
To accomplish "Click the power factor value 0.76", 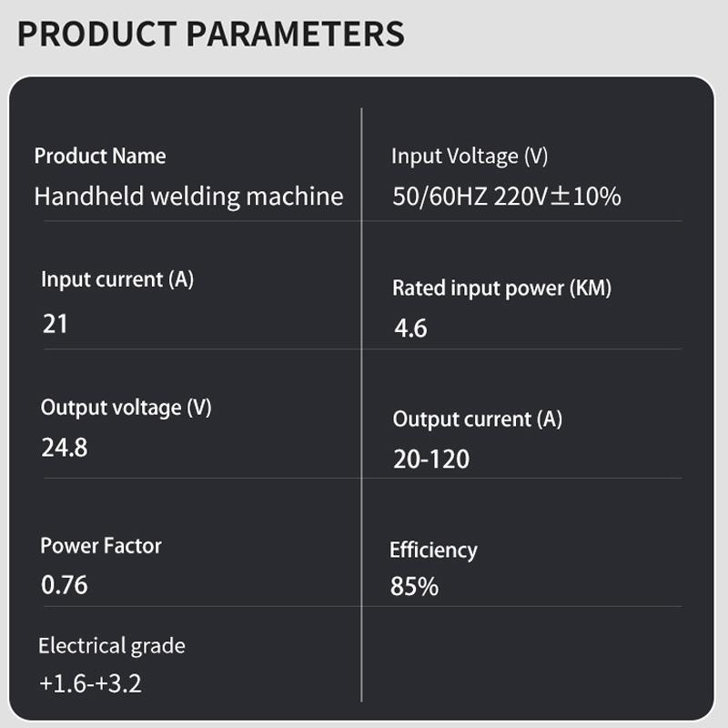I will coord(65,584).
